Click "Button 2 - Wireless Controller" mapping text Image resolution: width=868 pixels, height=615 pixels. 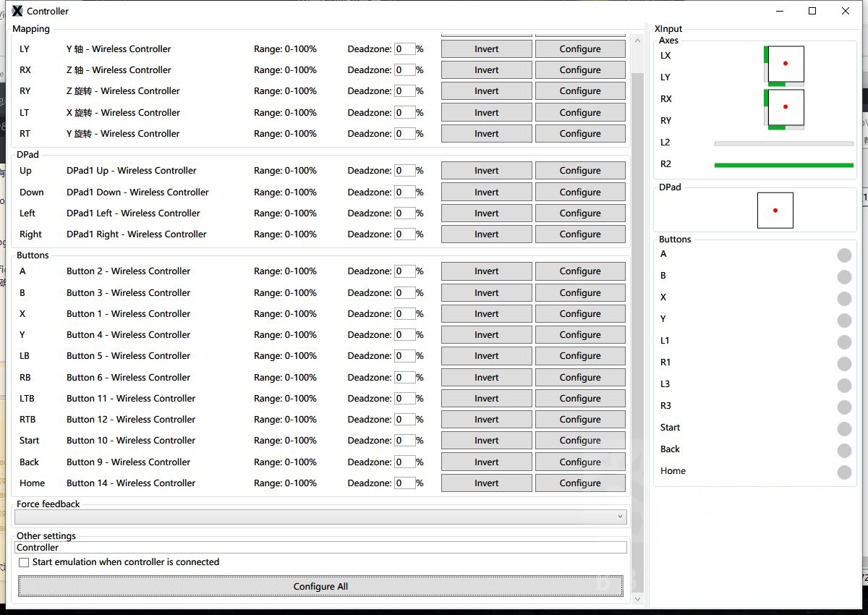pos(129,271)
